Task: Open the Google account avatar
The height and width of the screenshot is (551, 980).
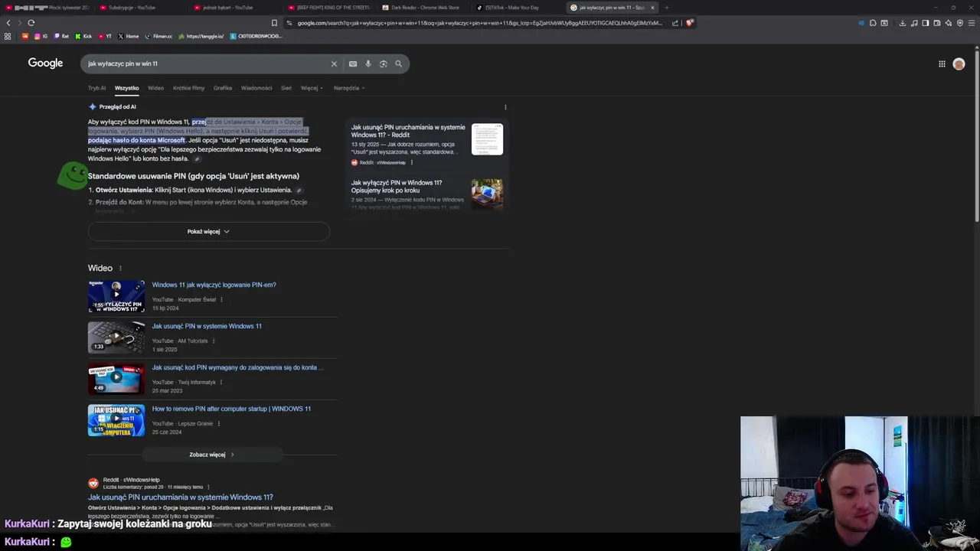Action: (x=959, y=64)
